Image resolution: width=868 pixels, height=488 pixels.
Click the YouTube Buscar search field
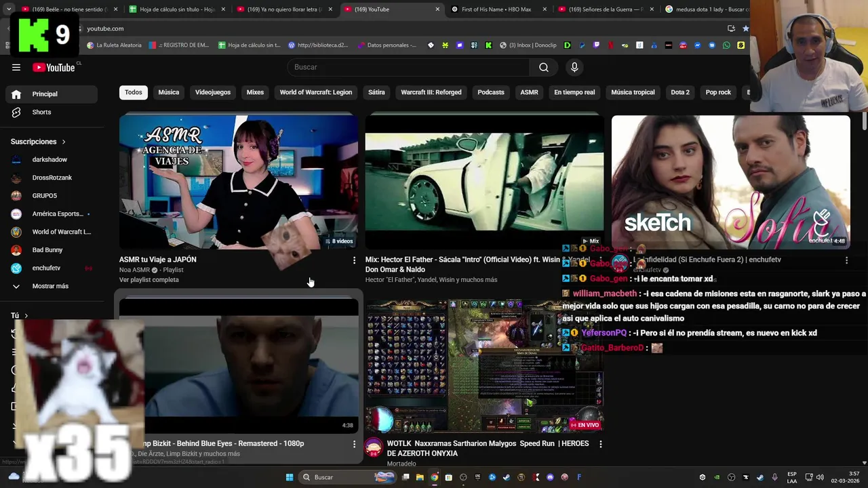coord(408,67)
